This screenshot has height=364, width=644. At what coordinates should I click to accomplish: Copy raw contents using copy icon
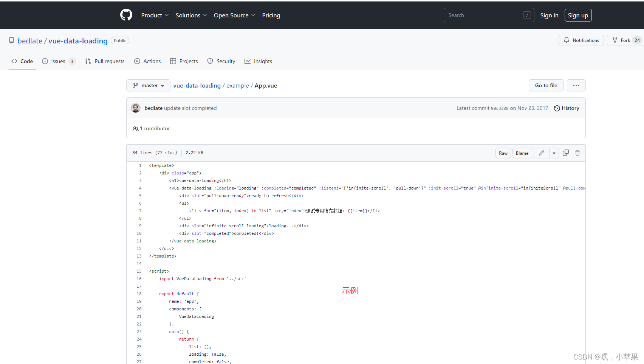(x=566, y=153)
